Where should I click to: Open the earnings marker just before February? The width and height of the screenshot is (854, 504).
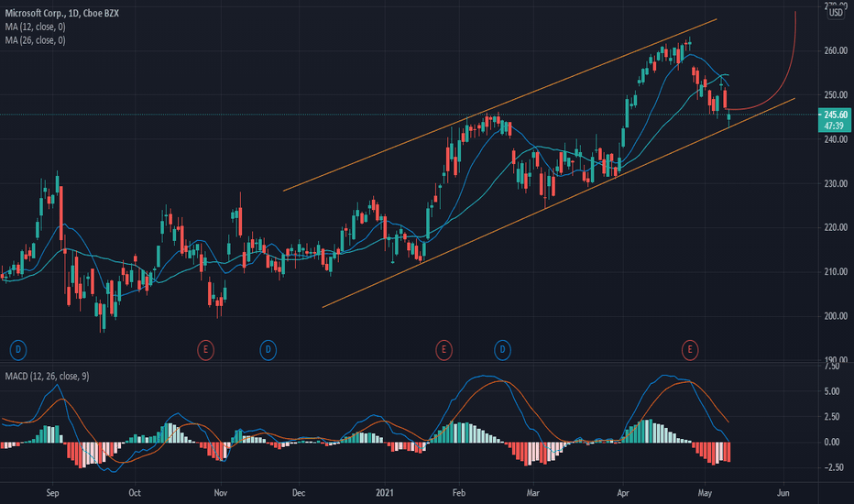pos(443,349)
